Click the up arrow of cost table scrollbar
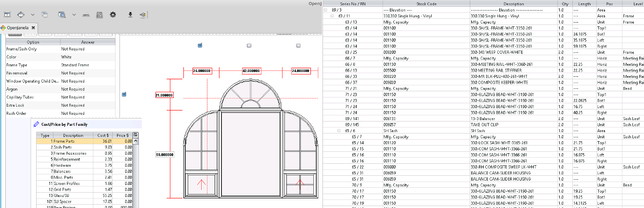The width and height of the screenshot is (644, 208). (135, 141)
